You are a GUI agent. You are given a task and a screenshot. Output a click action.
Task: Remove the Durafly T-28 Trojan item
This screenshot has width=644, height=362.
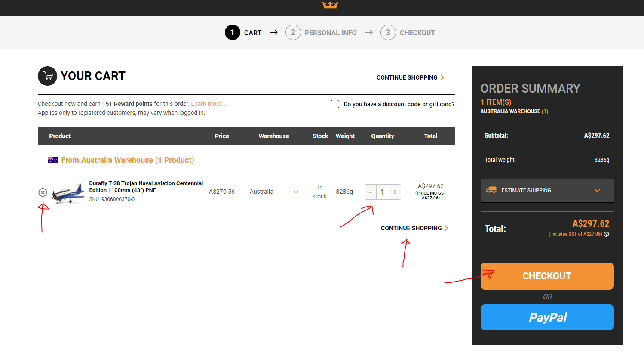pyautogui.click(x=43, y=192)
